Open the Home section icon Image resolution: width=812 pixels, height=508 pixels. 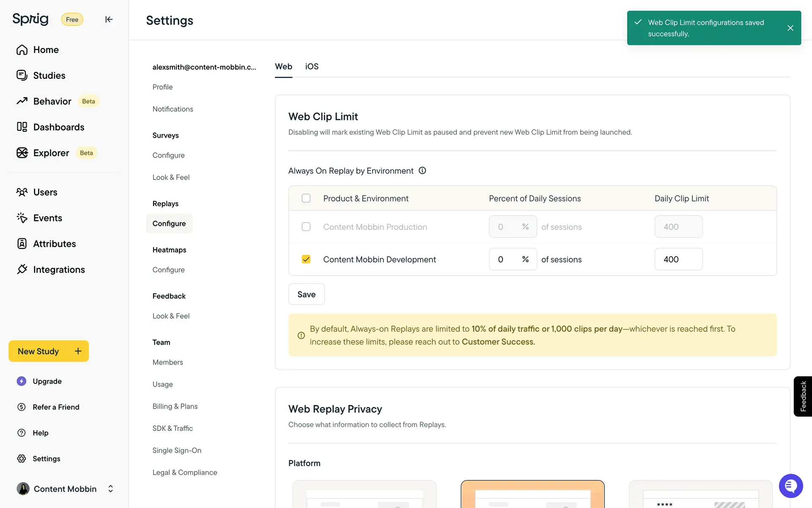22,50
